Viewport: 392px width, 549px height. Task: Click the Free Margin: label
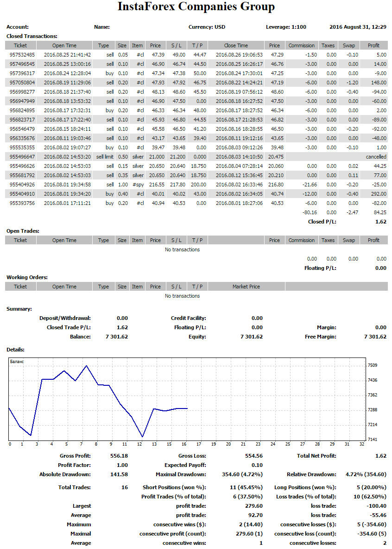(x=321, y=337)
